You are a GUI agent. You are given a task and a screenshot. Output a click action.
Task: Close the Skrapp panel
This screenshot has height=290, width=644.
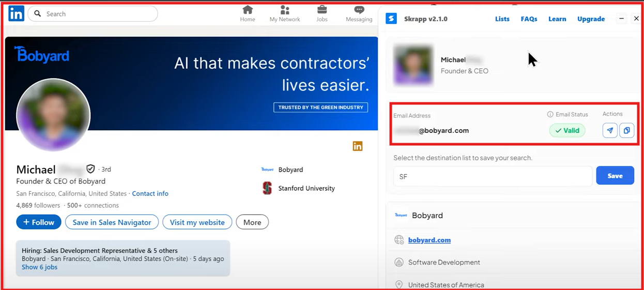[x=636, y=19]
